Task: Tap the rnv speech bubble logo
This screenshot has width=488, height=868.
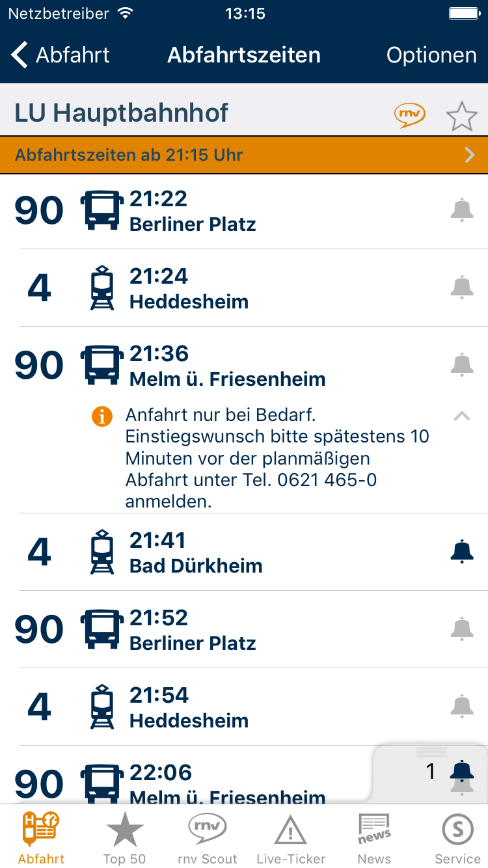Action: click(x=410, y=115)
